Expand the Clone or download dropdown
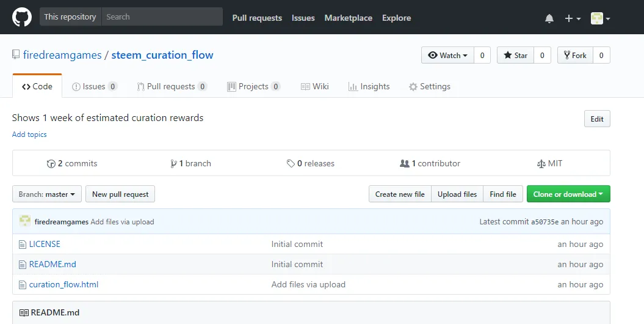Viewport: 644px width, 324px height. pyautogui.click(x=568, y=194)
